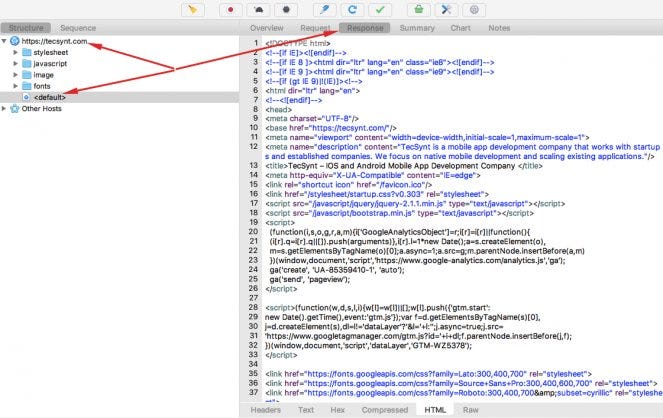Toggle throttling with the turtle icon
Viewport: 663px width, 418px height.
[260, 9]
